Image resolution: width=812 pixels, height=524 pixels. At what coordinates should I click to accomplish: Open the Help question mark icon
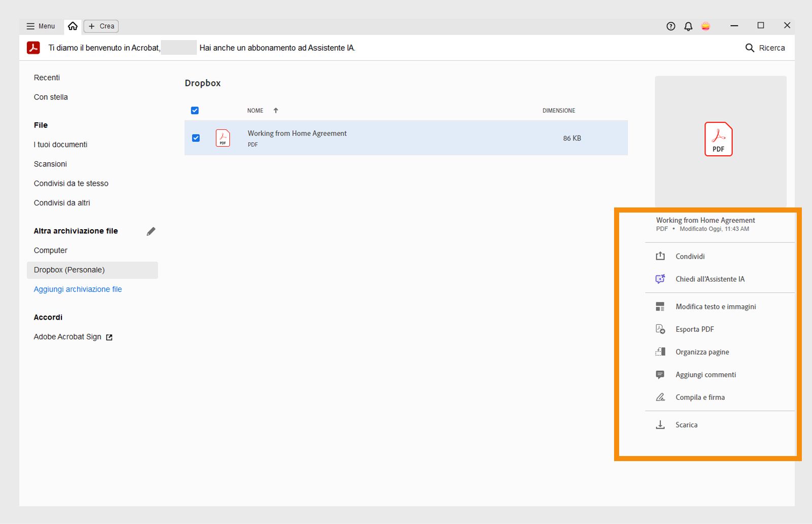point(671,26)
